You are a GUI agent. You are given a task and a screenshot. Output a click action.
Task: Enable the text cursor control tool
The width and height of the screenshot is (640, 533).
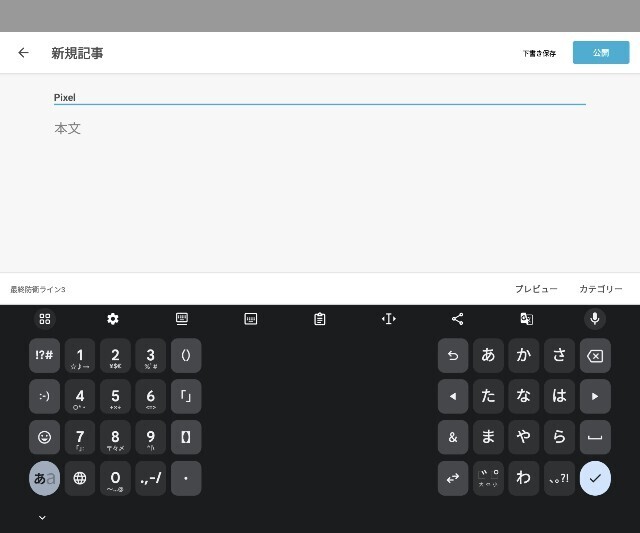tap(389, 319)
